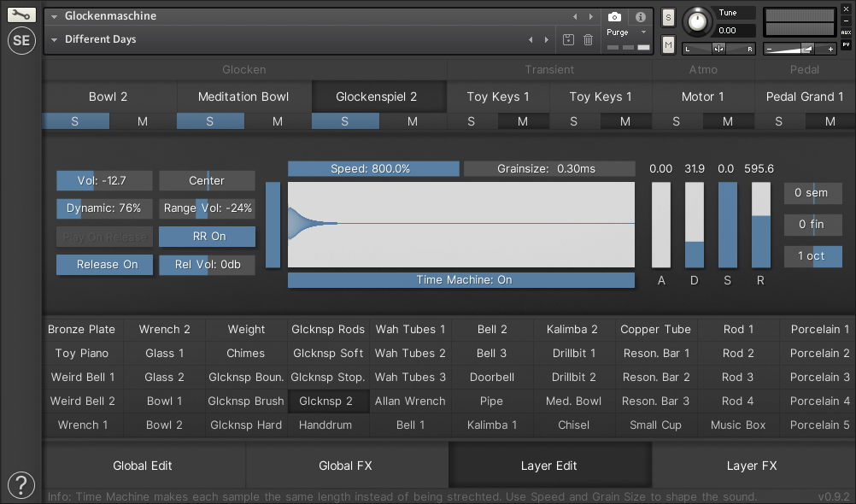856x504 pixels.
Task: Click the wrench icon in top-left corner
Action: pos(21,15)
